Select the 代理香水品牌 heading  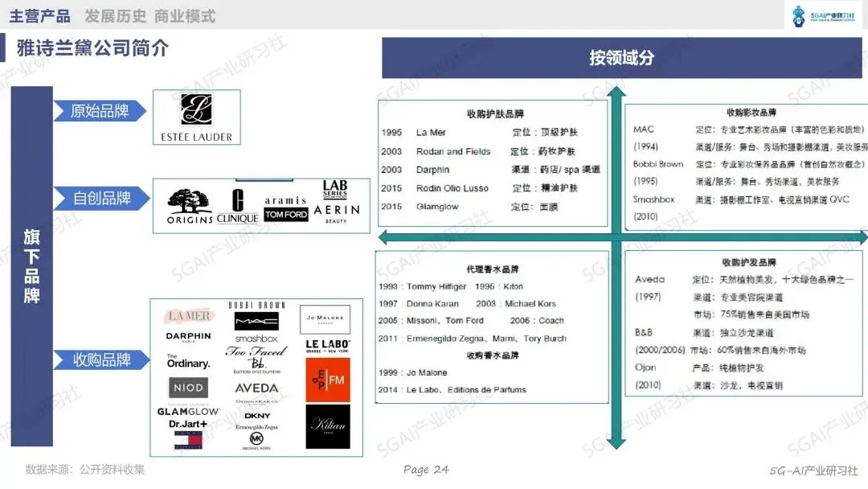click(492, 269)
